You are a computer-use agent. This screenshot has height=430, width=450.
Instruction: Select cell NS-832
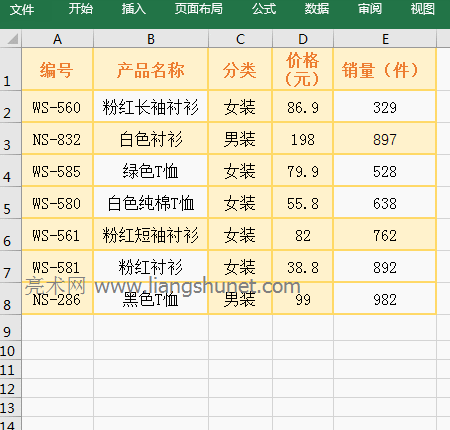(x=57, y=139)
